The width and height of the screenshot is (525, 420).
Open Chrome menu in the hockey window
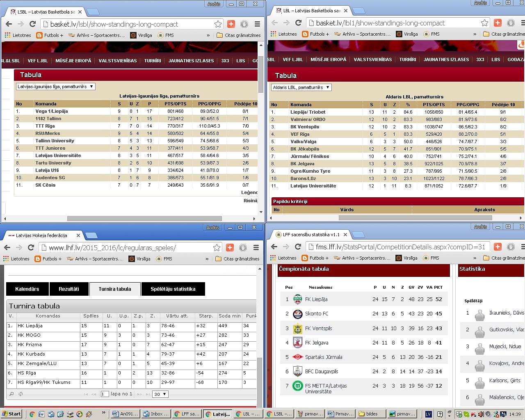point(256,247)
